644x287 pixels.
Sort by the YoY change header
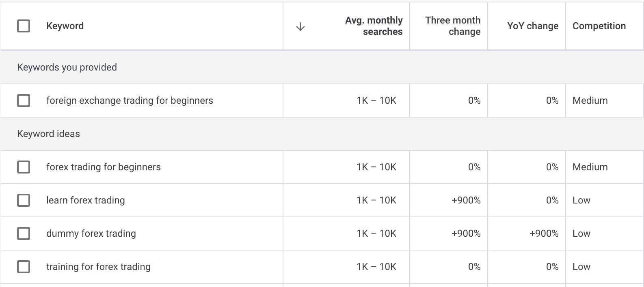[x=533, y=26]
